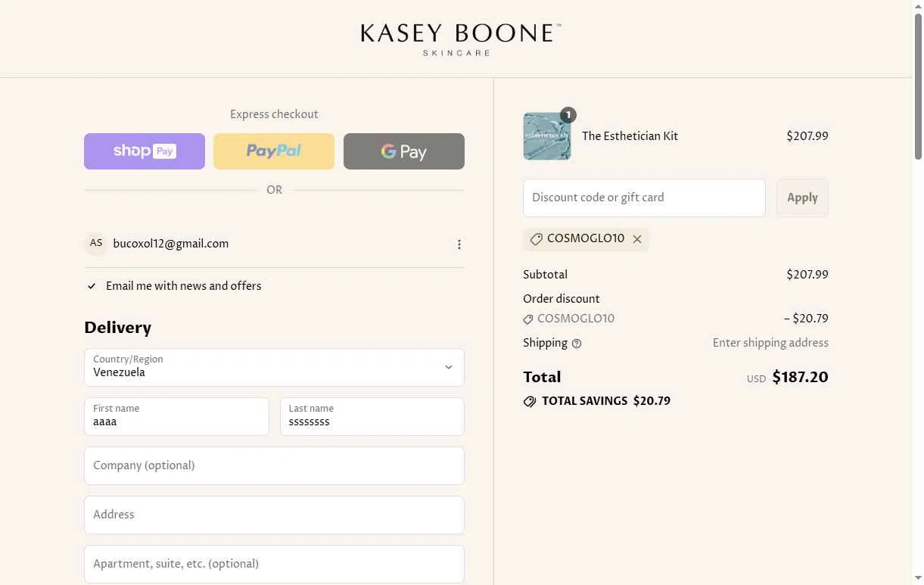924x585 pixels.
Task: Click the AS account avatar
Action: 95,244
